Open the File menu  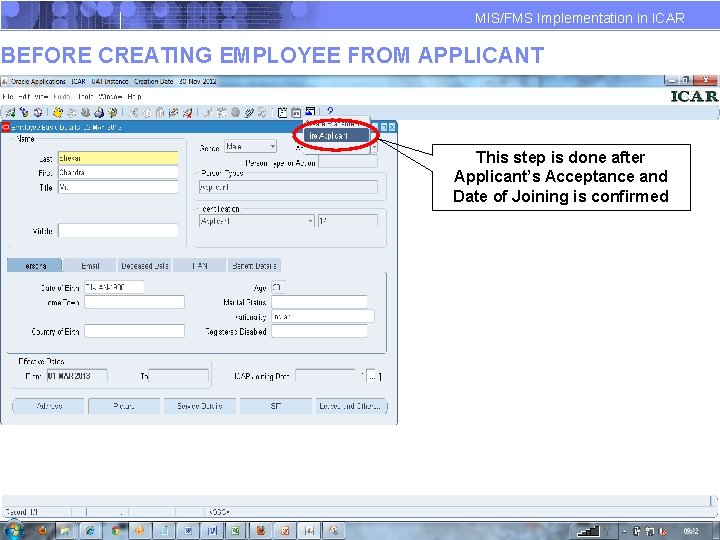pos(8,96)
